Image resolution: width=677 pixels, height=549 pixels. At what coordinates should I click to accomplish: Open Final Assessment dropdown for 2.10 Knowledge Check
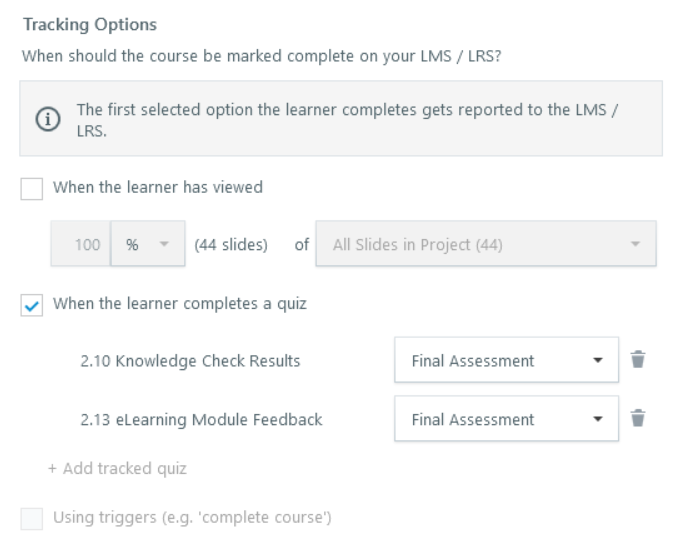[x=508, y=362]
